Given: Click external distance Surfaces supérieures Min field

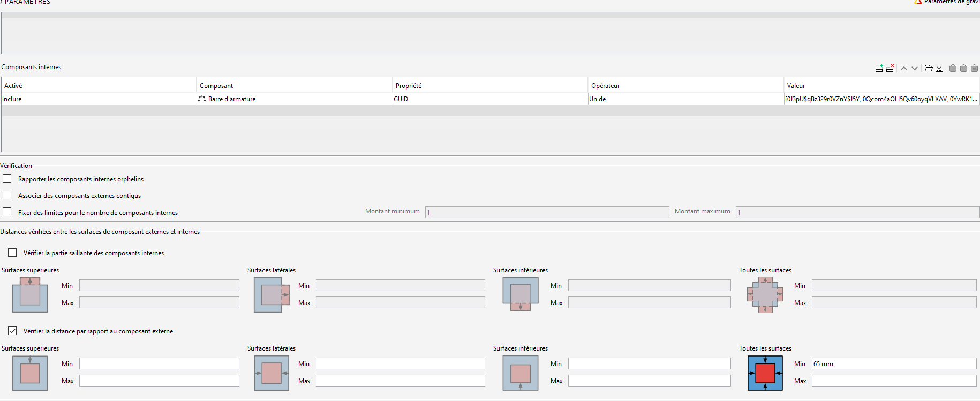Looking at the screenshot, I should [159, 363].
